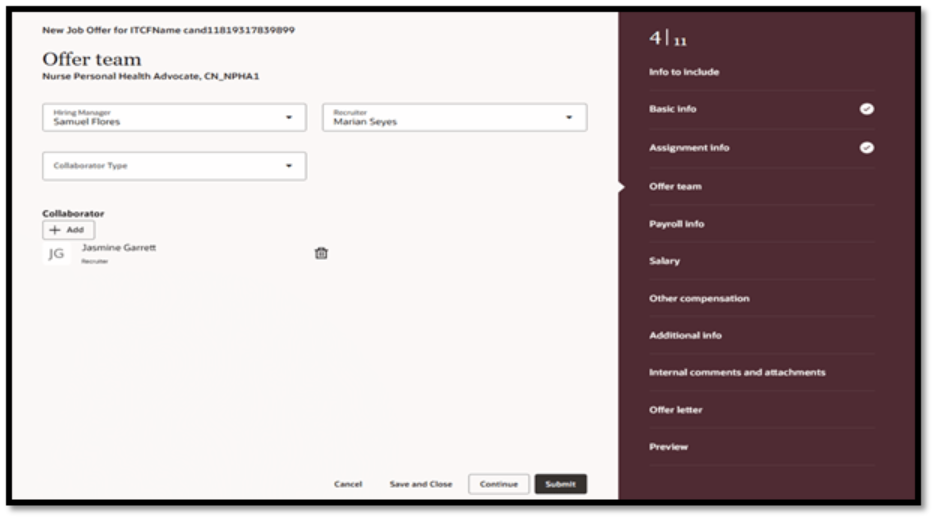Image resolution: width=933 pixels, height=519 pixels.
Task: Go to Offer letter section
Action: pyautogui.click(x=675, y=410)
